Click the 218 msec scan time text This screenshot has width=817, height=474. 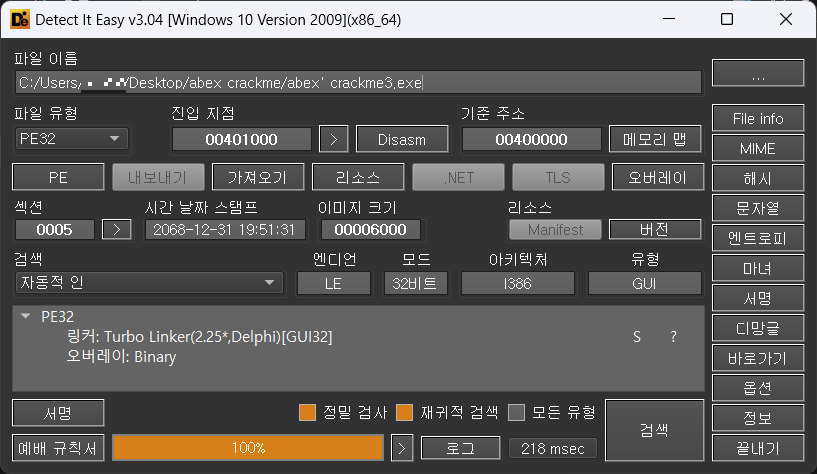coord(553,448)
